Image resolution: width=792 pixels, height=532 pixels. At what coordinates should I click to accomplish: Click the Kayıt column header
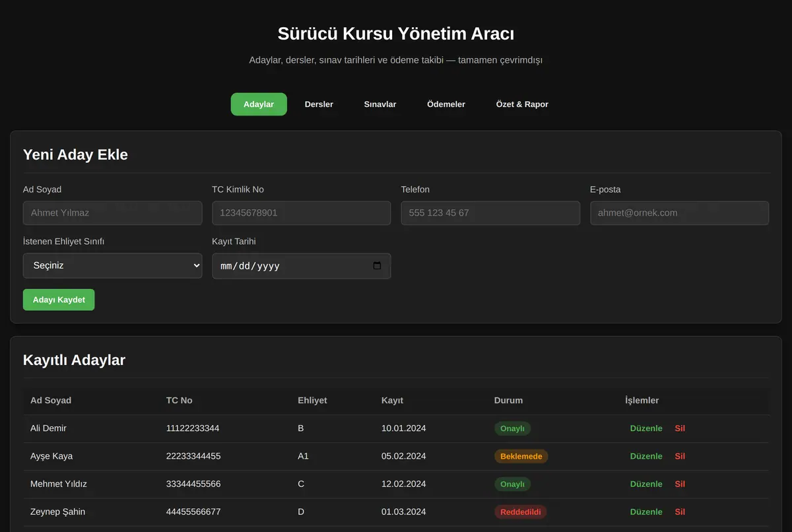pos(392,401)
